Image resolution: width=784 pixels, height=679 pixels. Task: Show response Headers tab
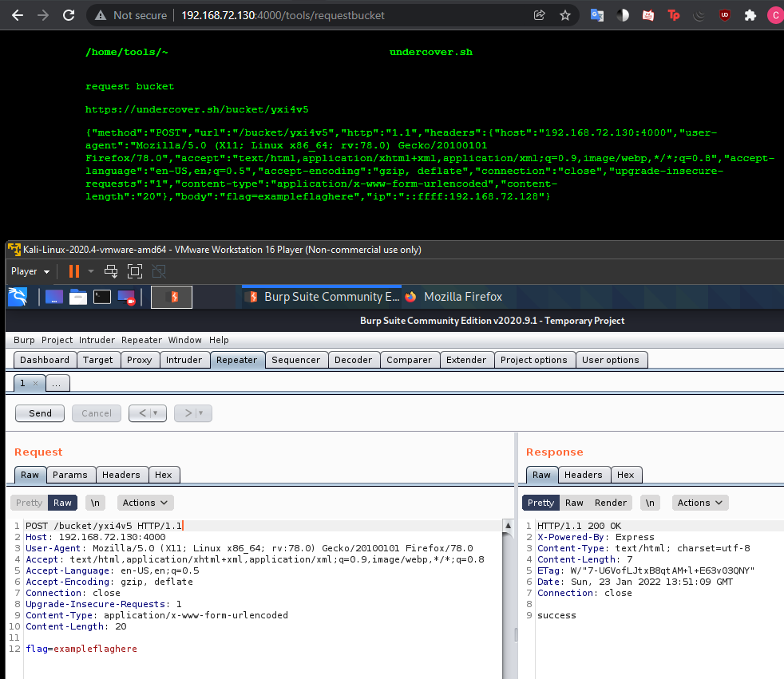coord(584,475)
